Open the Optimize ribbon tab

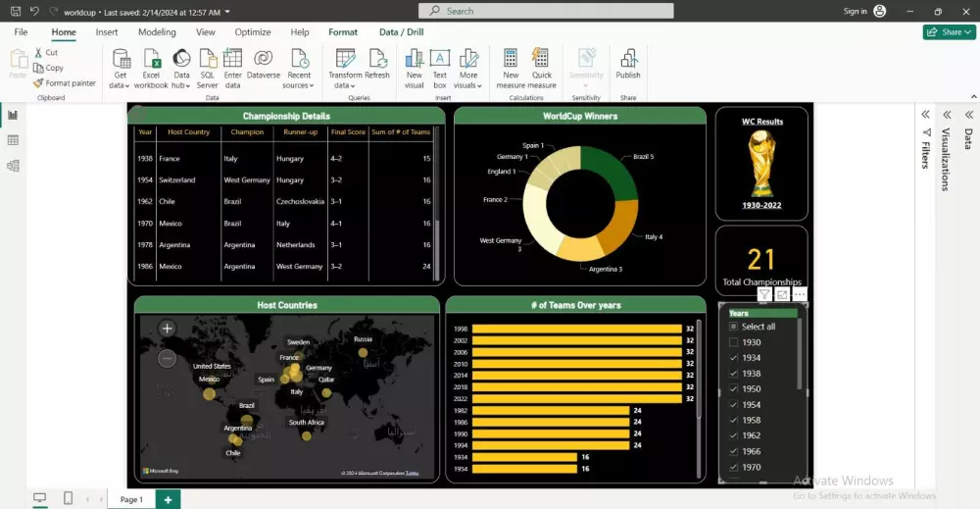click(x=253, y=32)
